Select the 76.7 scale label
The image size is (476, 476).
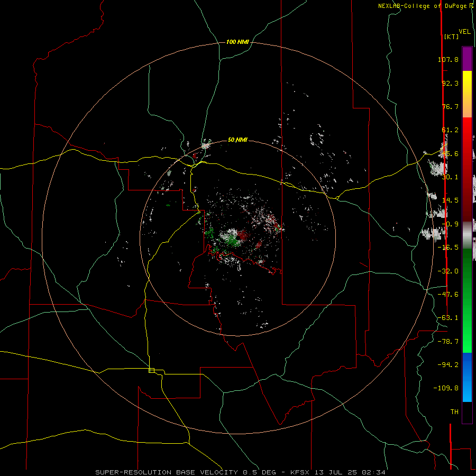[x=450, y=106]
